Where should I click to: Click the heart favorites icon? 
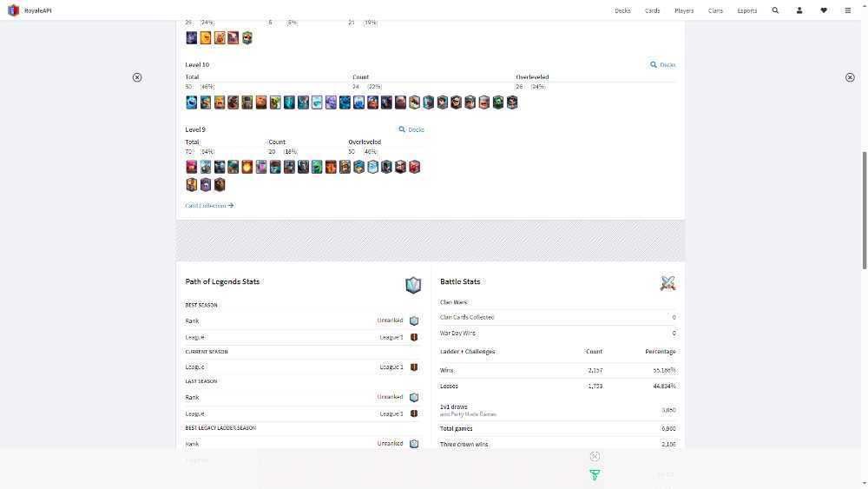(824, 10)
